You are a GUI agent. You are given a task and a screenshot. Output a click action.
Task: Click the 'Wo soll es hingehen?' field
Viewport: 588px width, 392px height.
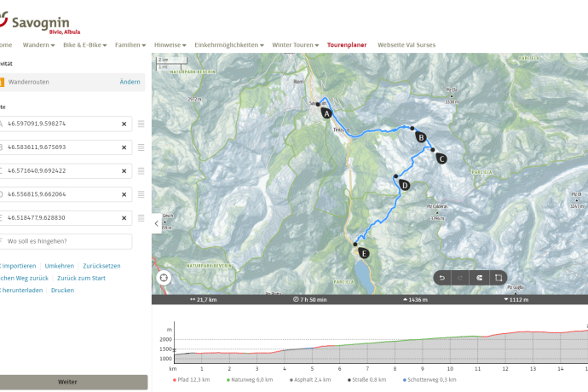pyautogui.click(x=68, y=241)
